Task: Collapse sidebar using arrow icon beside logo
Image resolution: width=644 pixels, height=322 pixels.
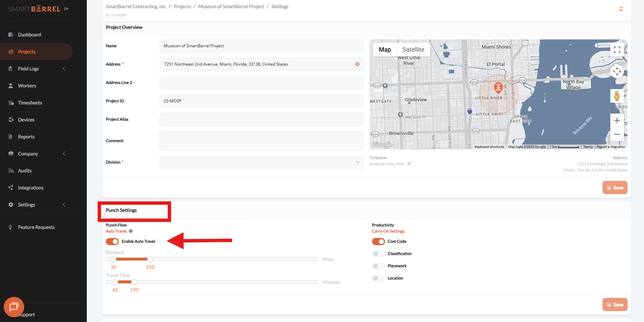Action: pyautogui.click(x=67, y=9)
